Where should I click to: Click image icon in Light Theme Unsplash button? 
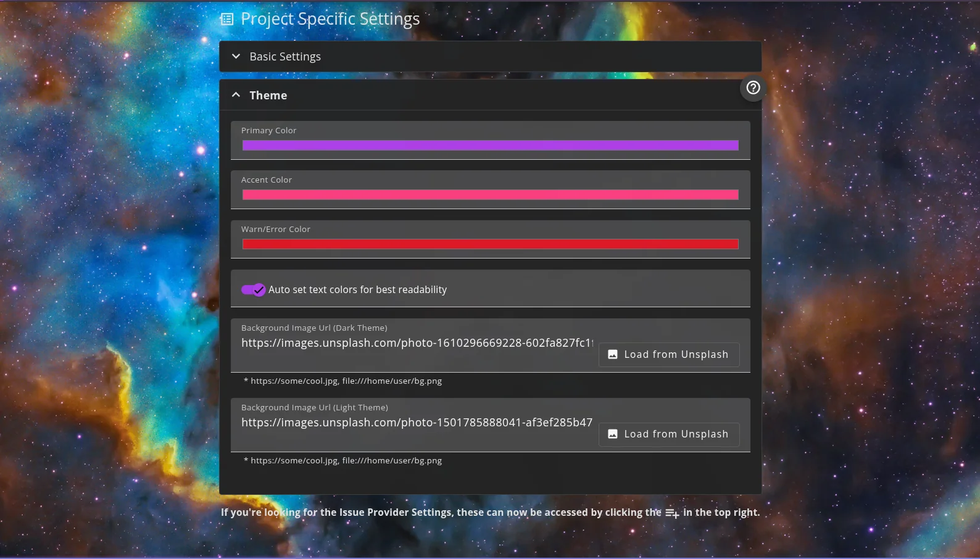613,434
